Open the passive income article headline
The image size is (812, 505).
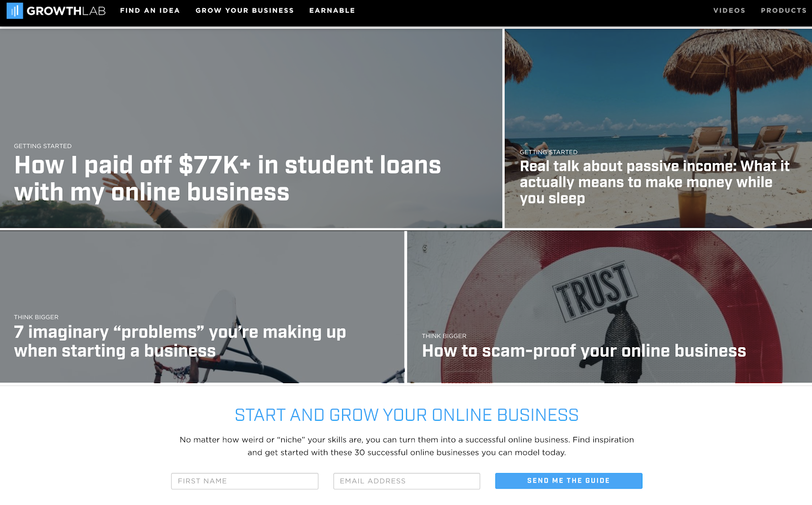655,182
